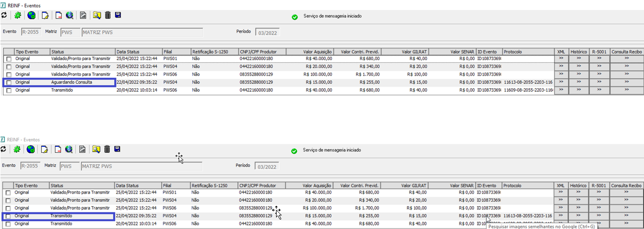Screen dimensions: 644x229
Task: Tick the highlighted Transmitido row checkbox in lower grid
Action: click(9, 216)
